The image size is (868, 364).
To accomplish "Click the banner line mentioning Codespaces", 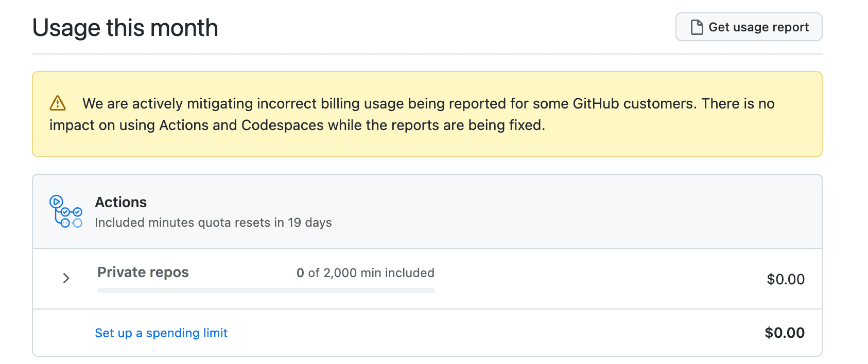I will point(297,125).
